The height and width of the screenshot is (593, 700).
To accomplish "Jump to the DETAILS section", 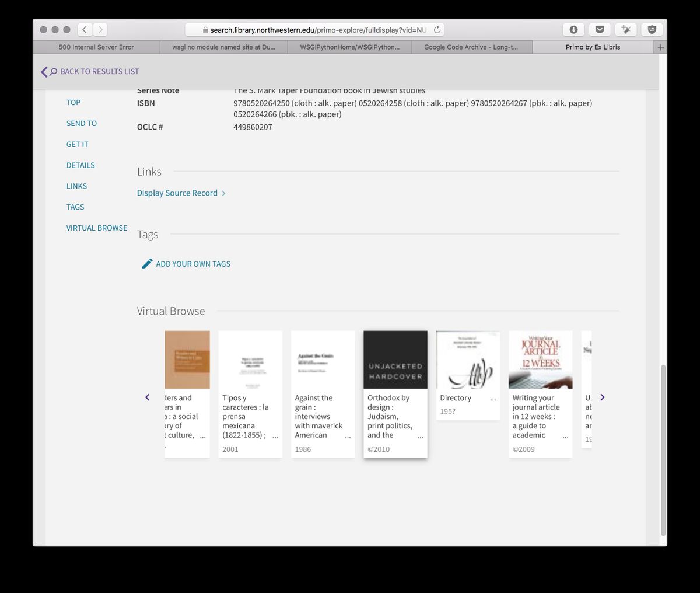I will pyautogui.click(x=80, y=166).
